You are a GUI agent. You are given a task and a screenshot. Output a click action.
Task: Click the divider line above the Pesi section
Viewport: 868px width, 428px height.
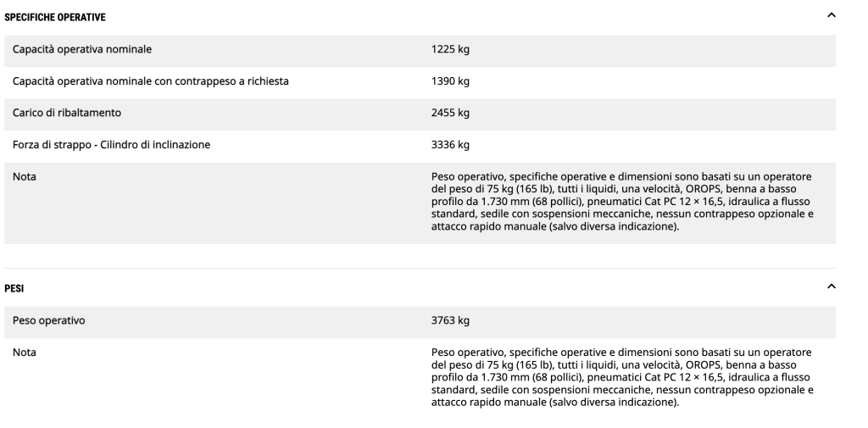click(x=420, y=269)
